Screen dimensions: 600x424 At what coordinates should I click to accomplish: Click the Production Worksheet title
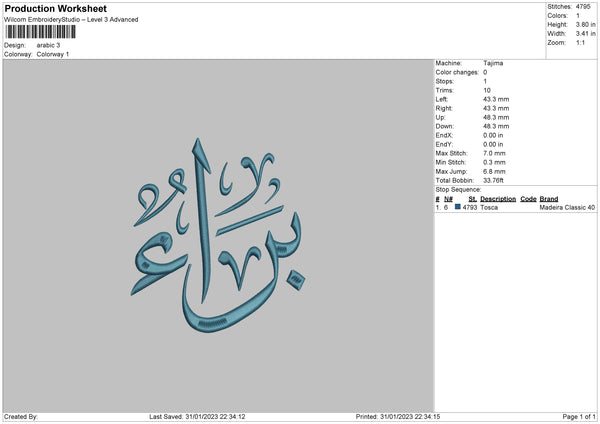[55, 8]
